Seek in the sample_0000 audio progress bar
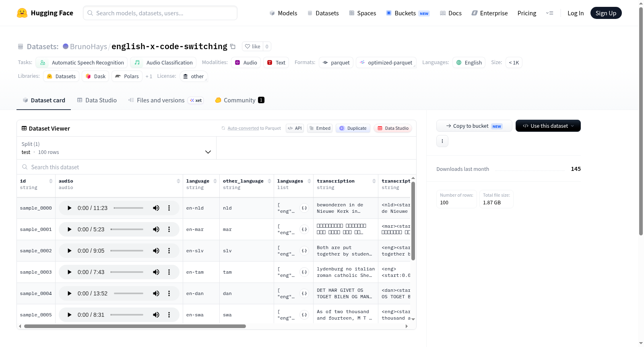Screen dimensions: 644x347 [128, 208]
